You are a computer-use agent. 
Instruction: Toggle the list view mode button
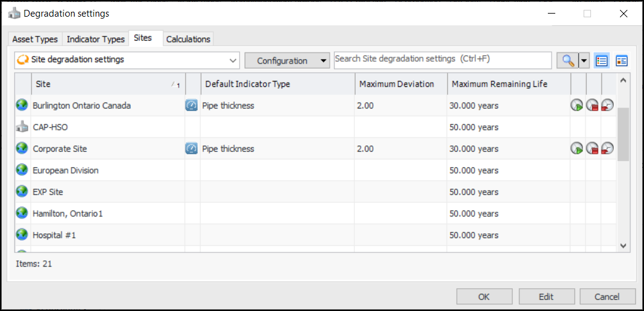pos(602,60)
